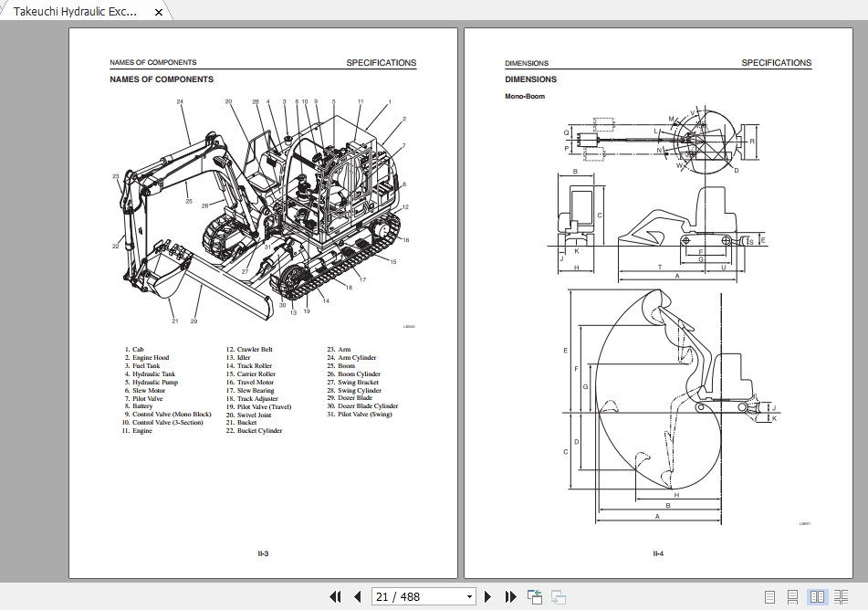868x610 pixels.
Task: Enable continuous single page scrolling layout
Action: 793,597
